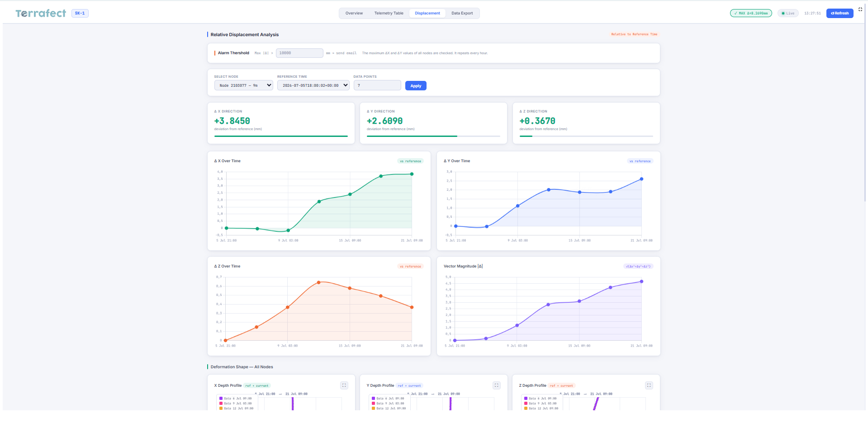868x427 pixels.
Task: Click the 'X Depth Profile' title
Action: point(228,385)
